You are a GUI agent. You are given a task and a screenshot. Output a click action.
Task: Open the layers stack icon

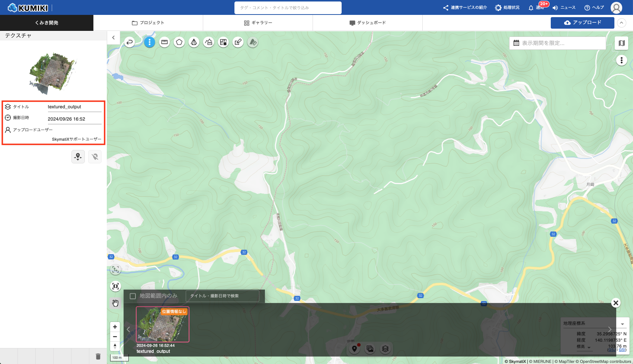click(x=385, y=349)
